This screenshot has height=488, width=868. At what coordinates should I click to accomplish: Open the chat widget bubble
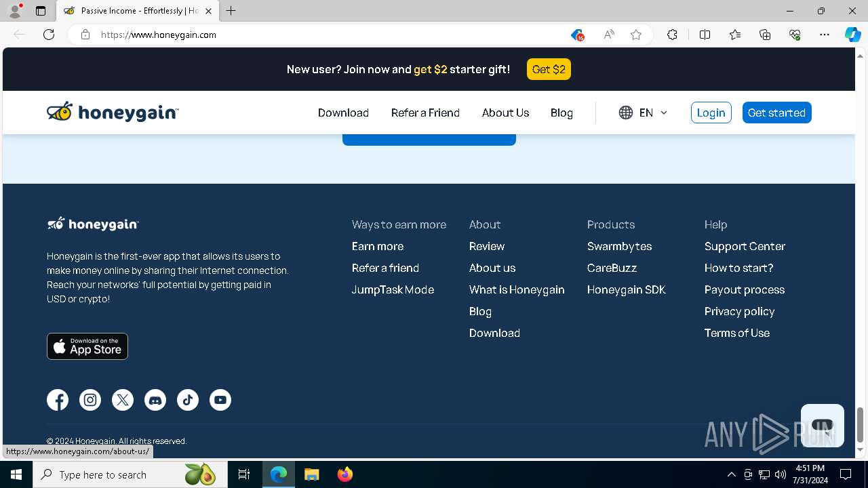pos(822,426)
